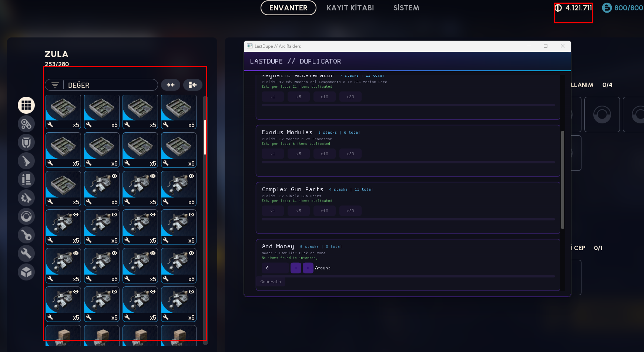Filter stash by shield category icon
Viewport: 644px width, 352px height.
tap(26, 143)
